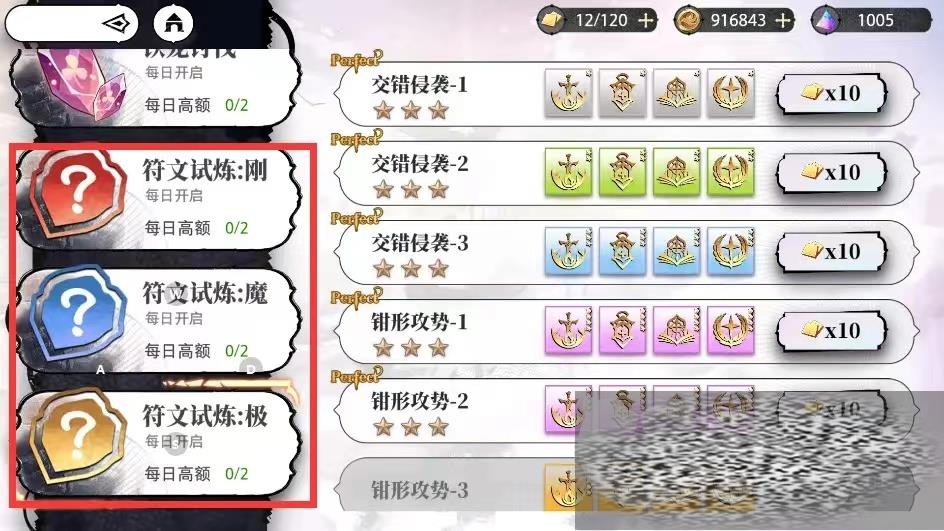Select the pink crystal stage at list top
Screen dimensions: 944x531
pyautogui.click(x=158, y=87)
